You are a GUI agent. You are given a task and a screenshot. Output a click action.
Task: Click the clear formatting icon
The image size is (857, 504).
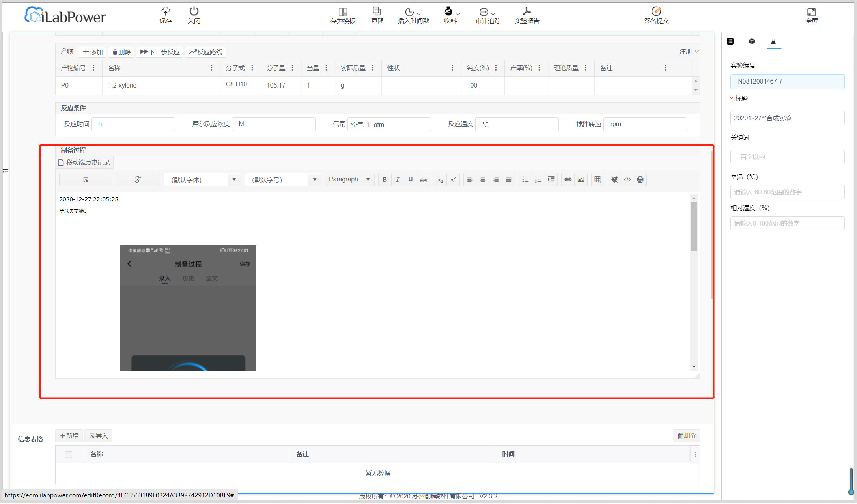point(614,180)
